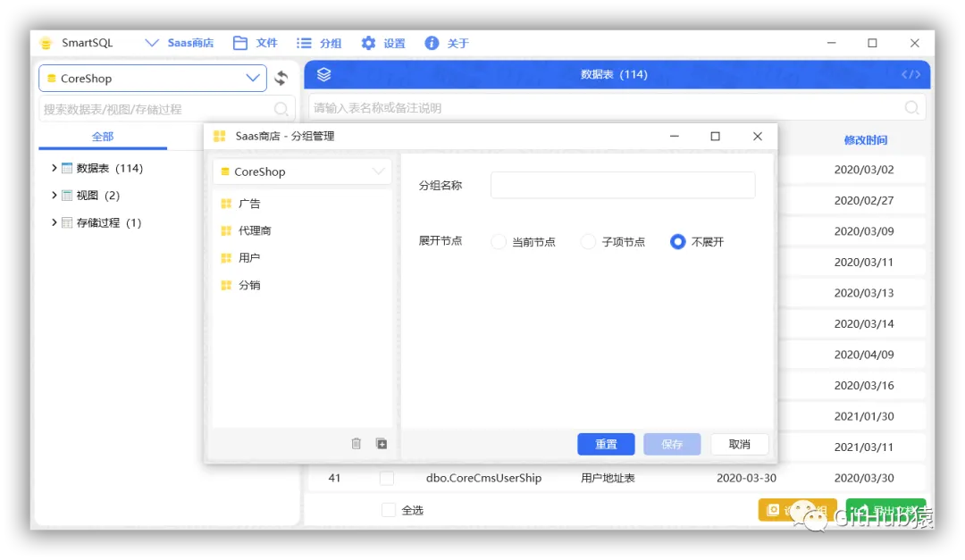Click the add group plus icon
The width and height of the screenshot is (965, 560).
click(x=382, y=444)
